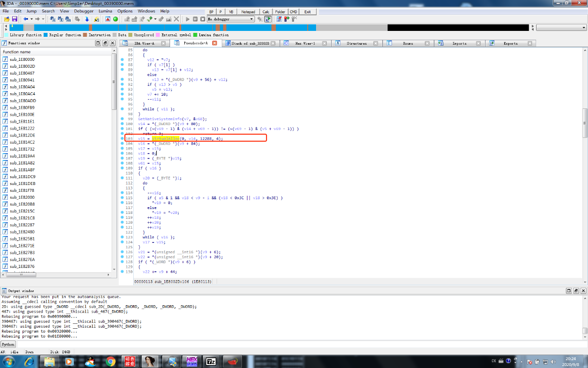Viewport: 588px width, 368px height.
Task: Select sub_1E82000 in functions list
Action: click(x=22, y=197)
